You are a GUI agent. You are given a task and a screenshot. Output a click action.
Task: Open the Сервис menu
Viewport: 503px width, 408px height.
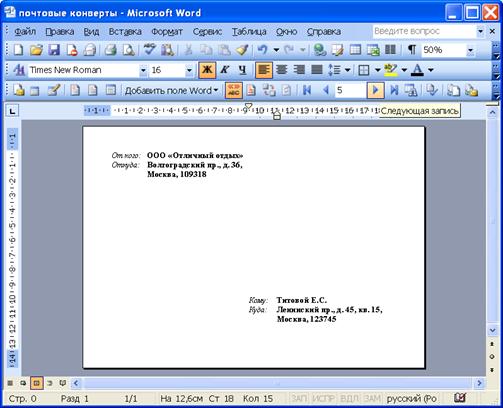click(x=207, y=32)
